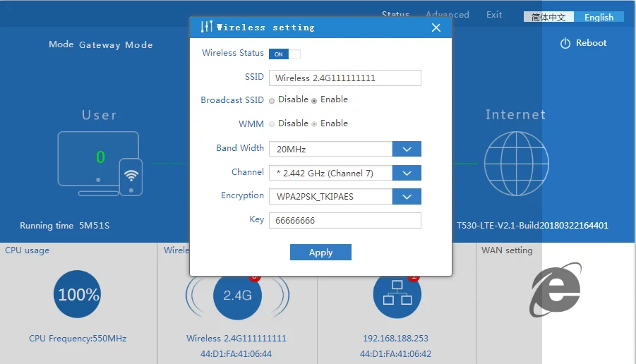Screen dimensions: 636x364
Task: Toggle the Wireless Status ON switch
Action: (x=284, y=54)
